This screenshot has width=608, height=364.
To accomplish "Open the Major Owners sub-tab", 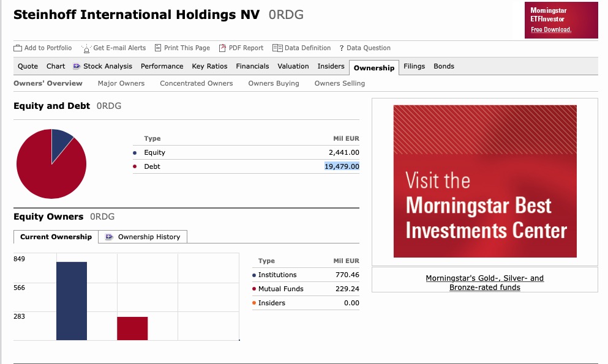I will tap(121, 83).
